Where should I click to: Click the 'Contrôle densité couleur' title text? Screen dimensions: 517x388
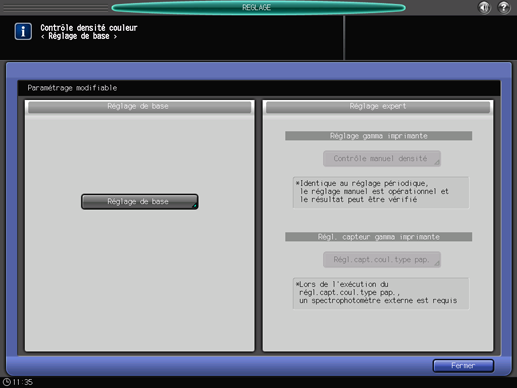click(89, 28)
